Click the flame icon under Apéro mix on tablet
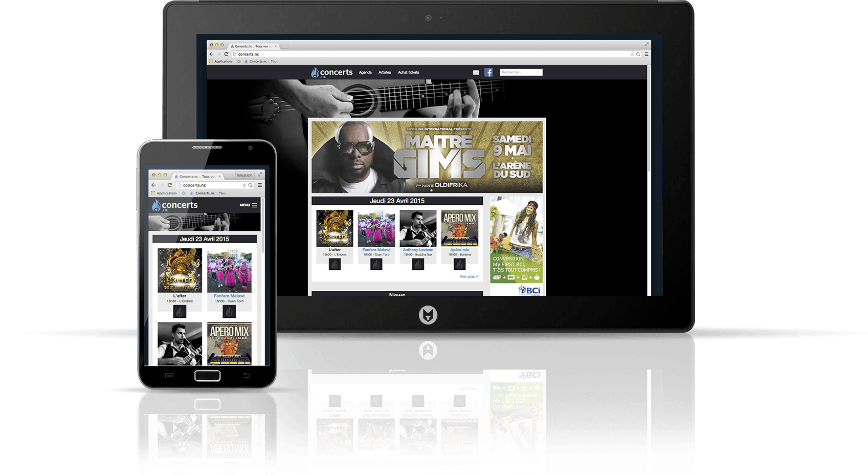 pos(459,264)
